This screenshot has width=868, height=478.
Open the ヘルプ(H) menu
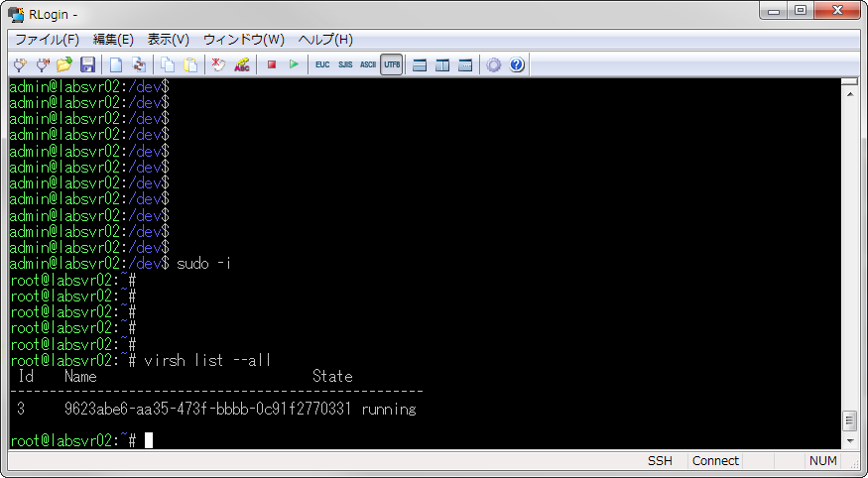(325, 40)
